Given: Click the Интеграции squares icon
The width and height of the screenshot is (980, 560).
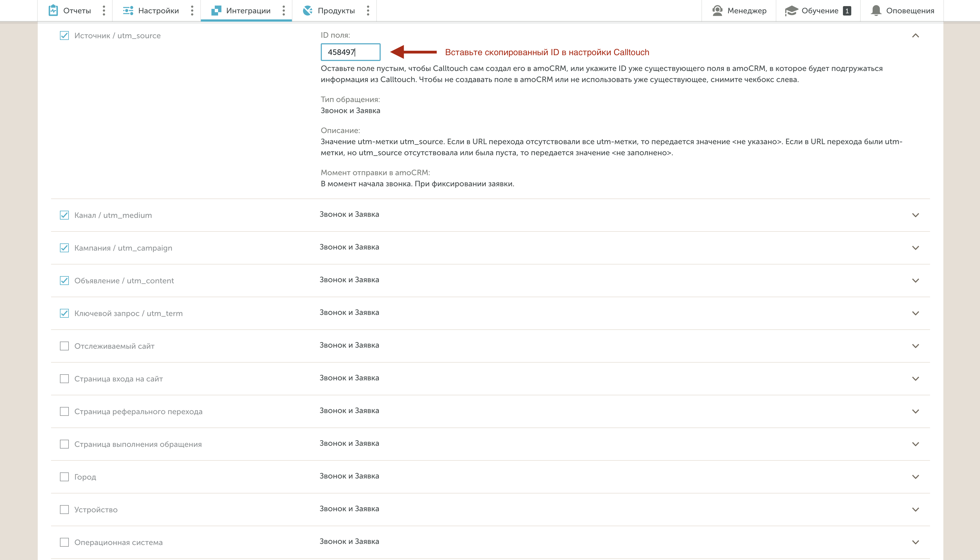Looking at the screenshot, I should coord(216,10).
